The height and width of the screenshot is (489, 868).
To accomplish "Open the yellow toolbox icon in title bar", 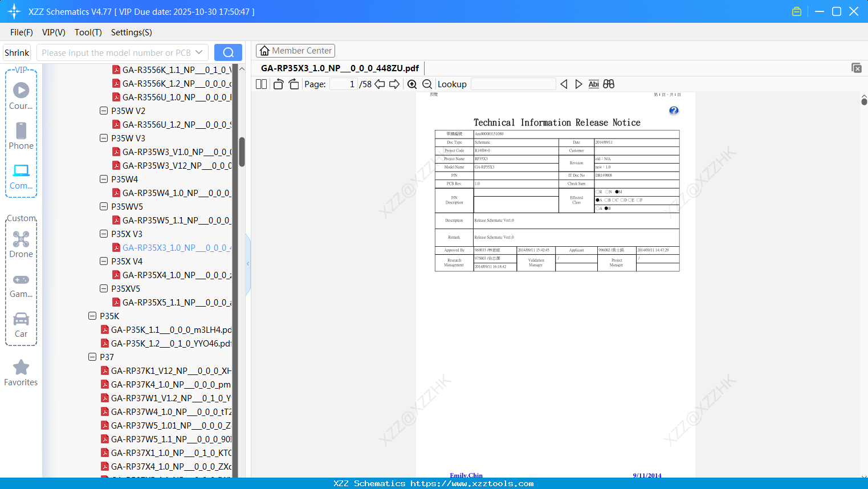I will tap(797, 11).
